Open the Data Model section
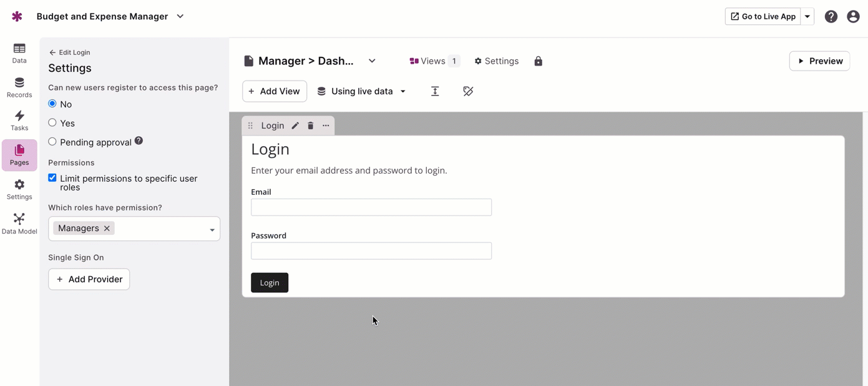Image resolution: width=868 pixels, height=386 pixels. coord(19,222)
